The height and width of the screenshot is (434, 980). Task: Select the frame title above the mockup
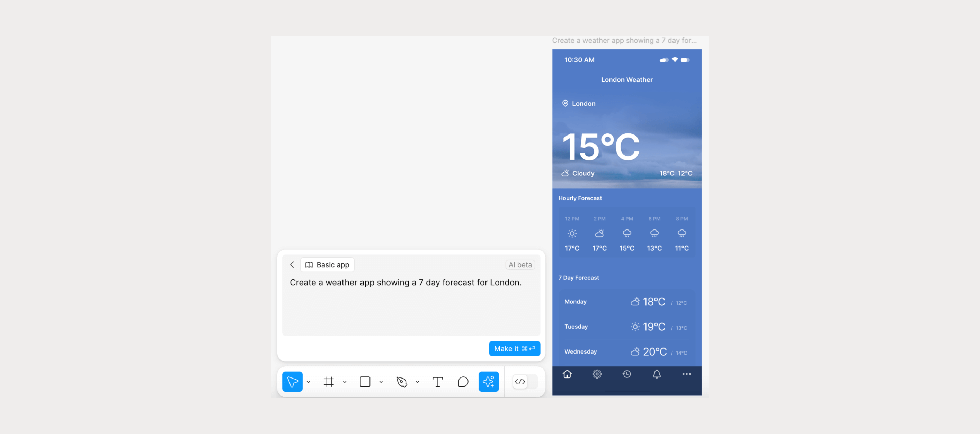pyautogui.click(x=624, y=40)
